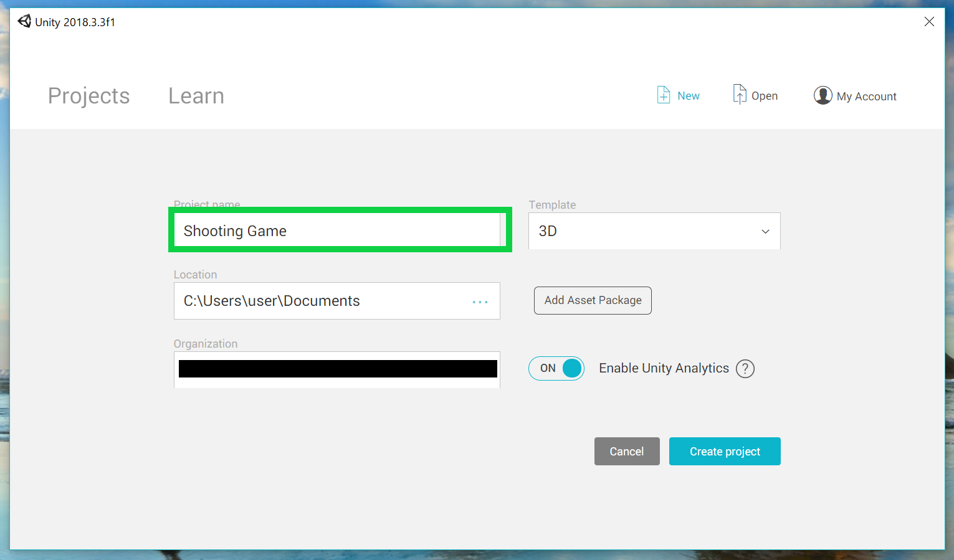This screenshot has width=954, height=560.
Task: Click the New project document icon
Action: (x=664, y=95)
